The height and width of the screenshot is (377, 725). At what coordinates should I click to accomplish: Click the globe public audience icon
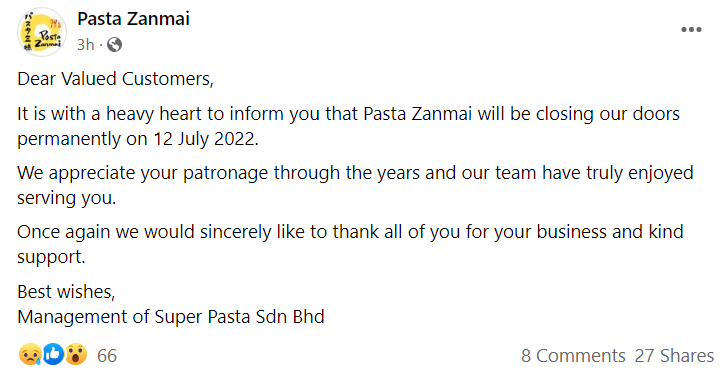tap(114, 45)
